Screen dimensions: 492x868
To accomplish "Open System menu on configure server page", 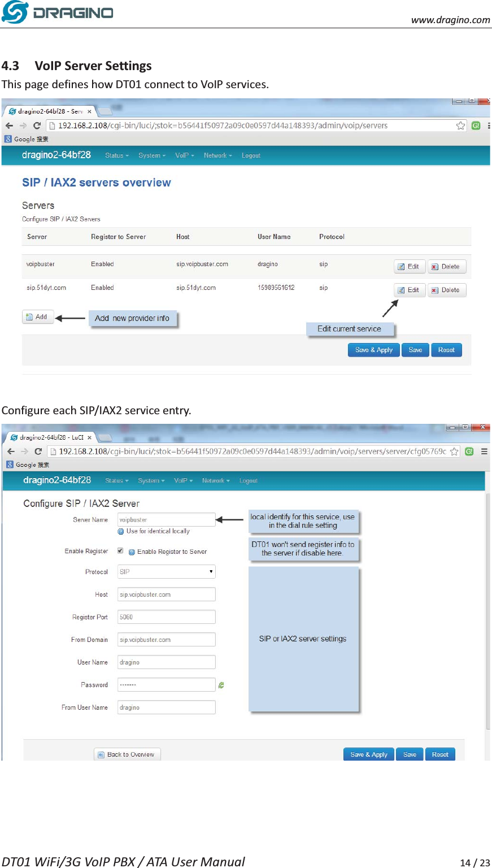I will pos(151,481).
